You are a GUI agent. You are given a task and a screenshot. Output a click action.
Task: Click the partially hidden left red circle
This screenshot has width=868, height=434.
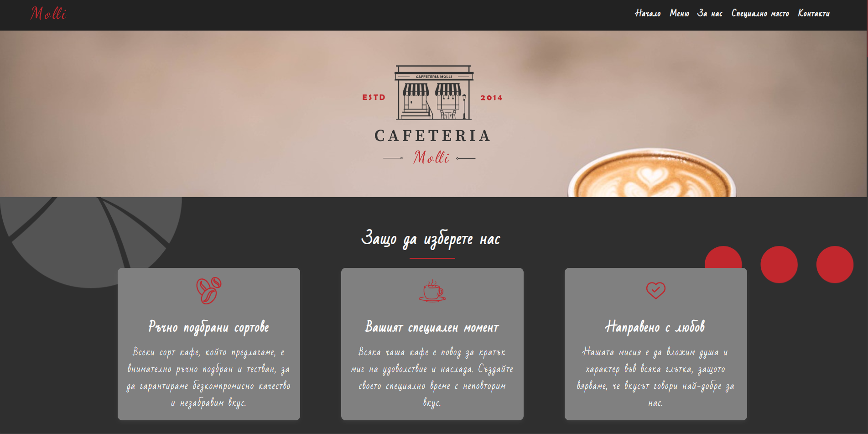pyautogui.click(x=723, y=257)
